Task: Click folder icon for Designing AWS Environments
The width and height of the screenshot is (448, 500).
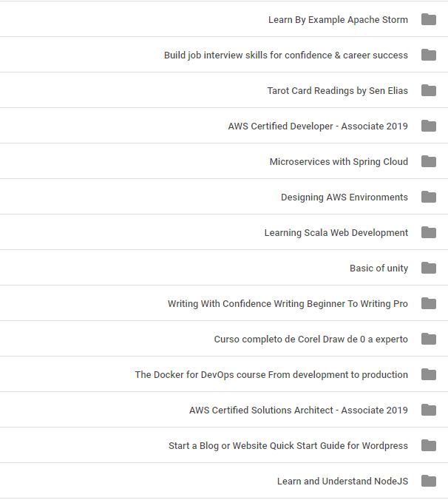Action: tap(429, 197)
